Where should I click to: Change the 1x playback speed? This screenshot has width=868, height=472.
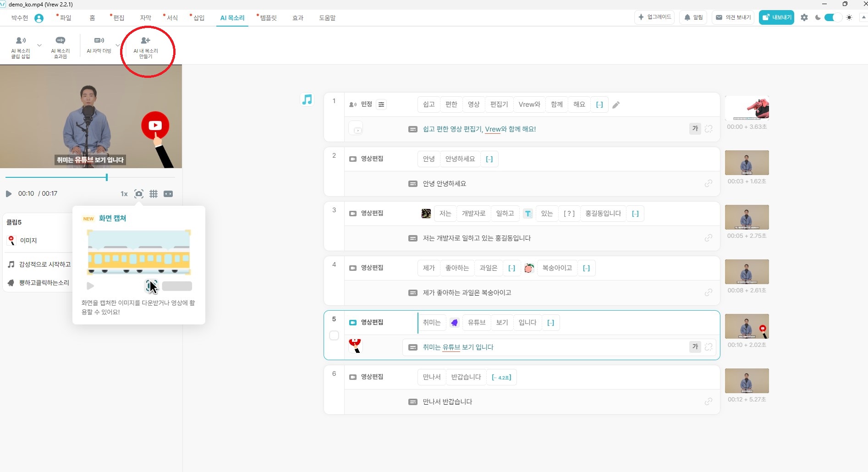click(x=124, y=194)
